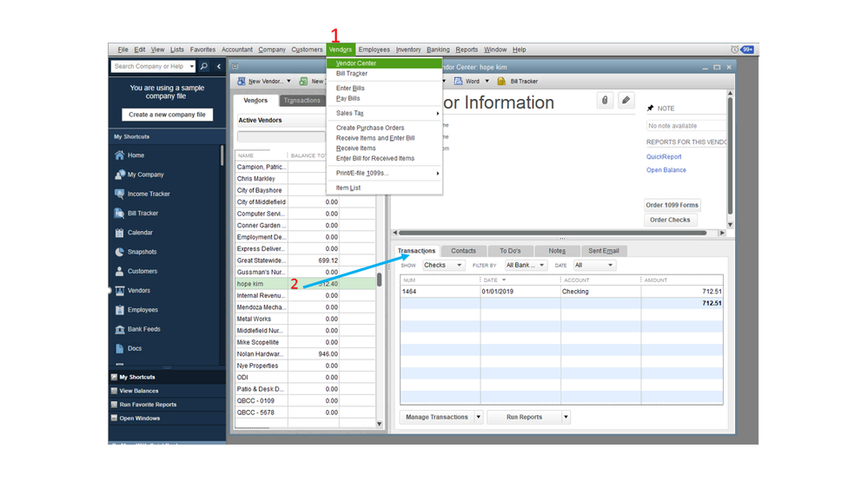The image size is (868, 488).
Task: Open Customers shortcut in sidebar
Action: click(x=142, y=272)
